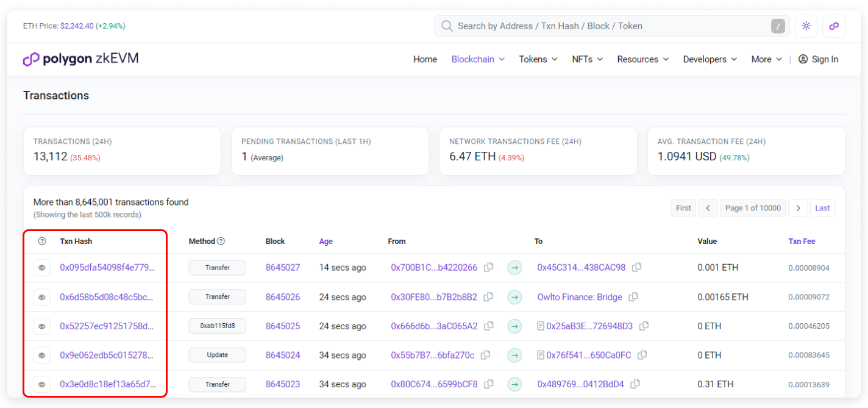Click the Polygon network icon button at top right
The image size is (868, 408).
pyautogui.click(x=834, y=26)
